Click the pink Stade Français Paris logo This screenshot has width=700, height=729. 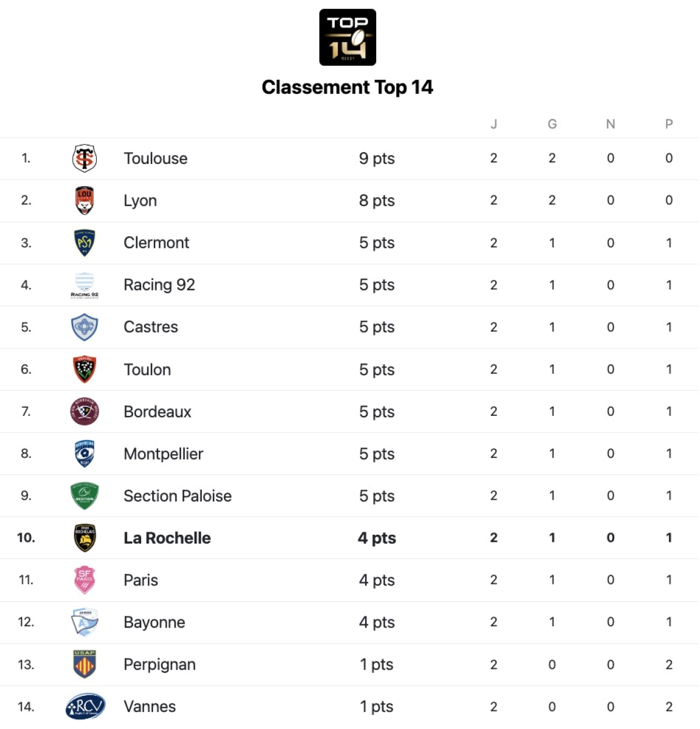(85, 580)
